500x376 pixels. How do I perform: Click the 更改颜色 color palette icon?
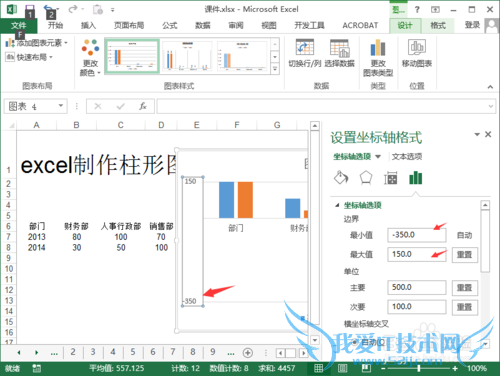coord(90,47)
